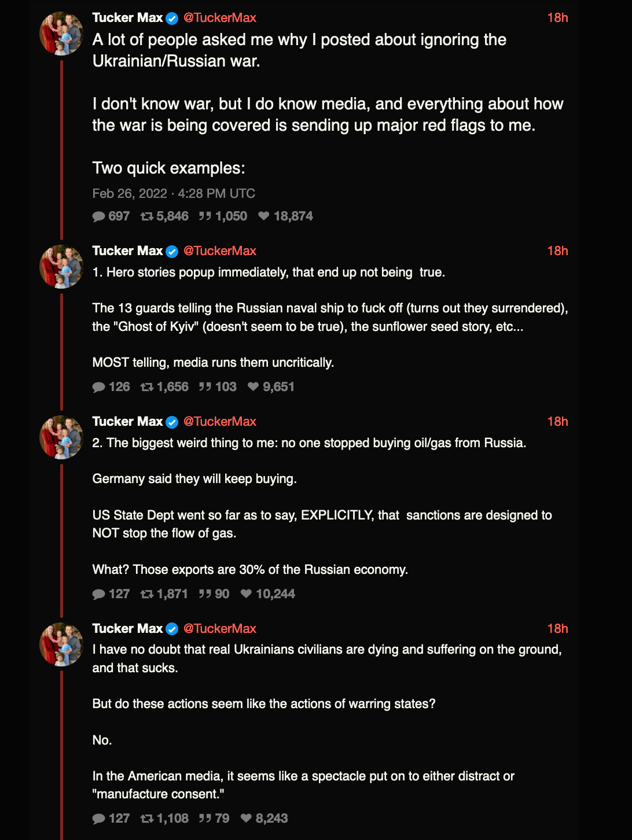Click the profile avatar of the last tweet
This screenshot has height=840, width=632.
click(61, 644)
